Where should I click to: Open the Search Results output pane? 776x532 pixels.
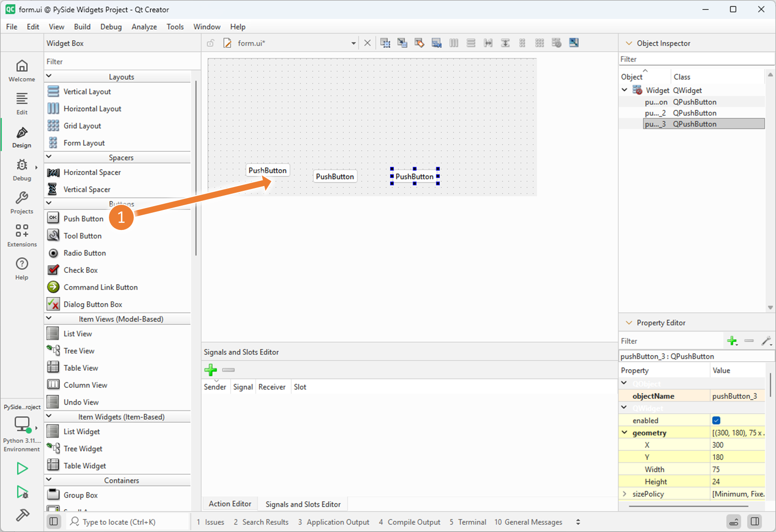pyautogui.click(x=261, y=522)
